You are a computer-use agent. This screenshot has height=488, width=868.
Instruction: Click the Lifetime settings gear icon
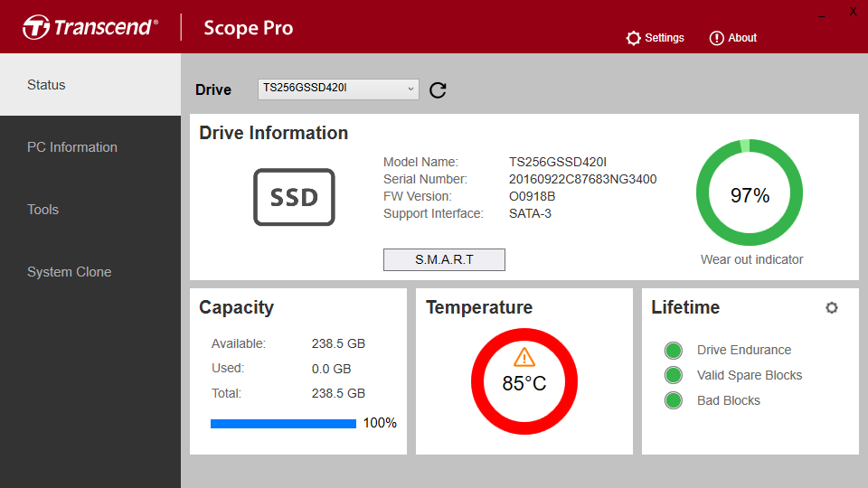[x=832, y=307]
